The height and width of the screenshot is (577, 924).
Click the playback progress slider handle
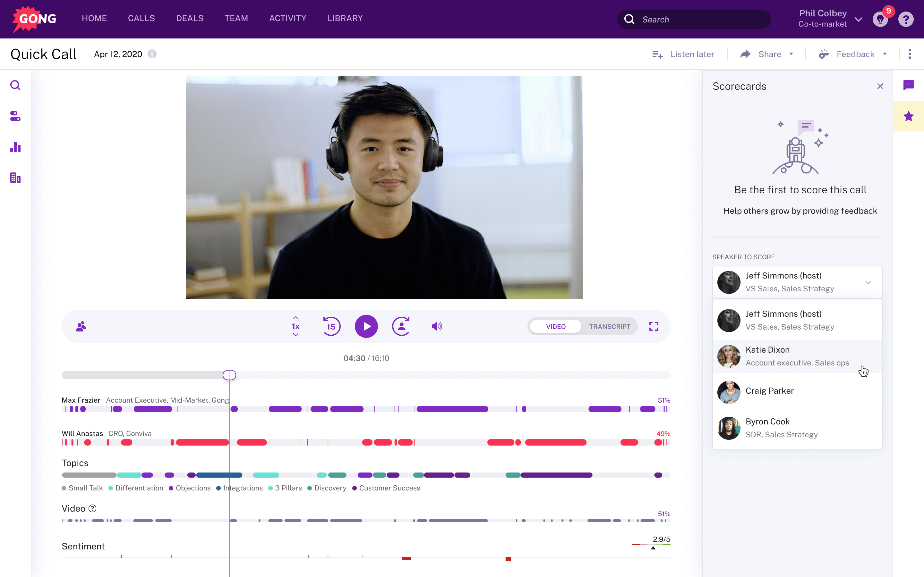pos(229,375)
